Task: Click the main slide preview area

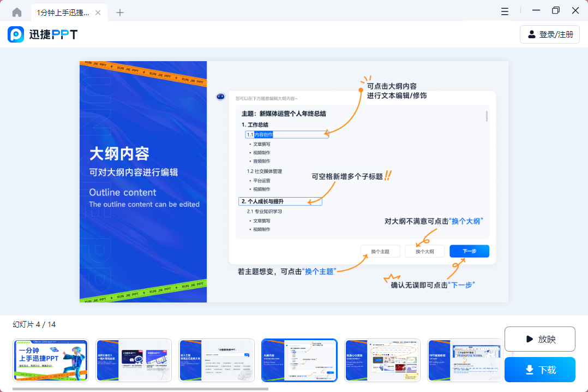Action: click(294, 182)
